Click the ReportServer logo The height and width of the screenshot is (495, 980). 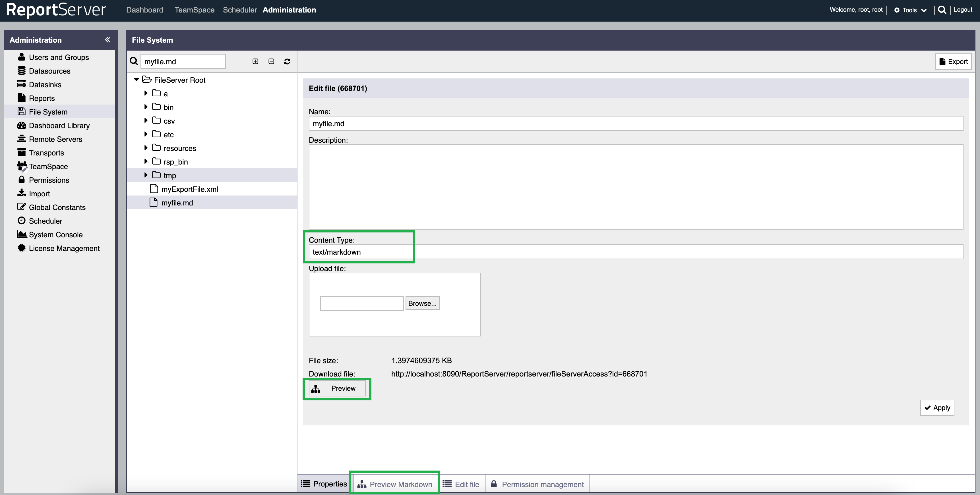pos(56,10)
